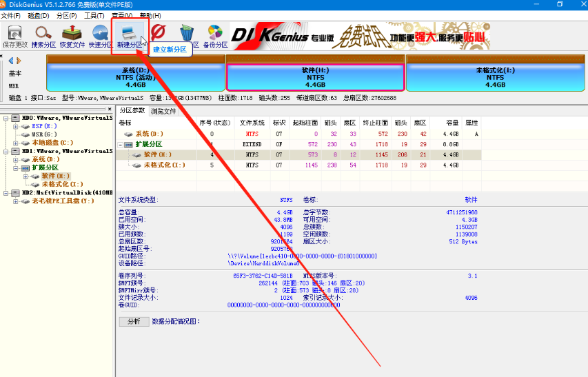Click the drive icon beside MSR (G:)

coord(25,134)
